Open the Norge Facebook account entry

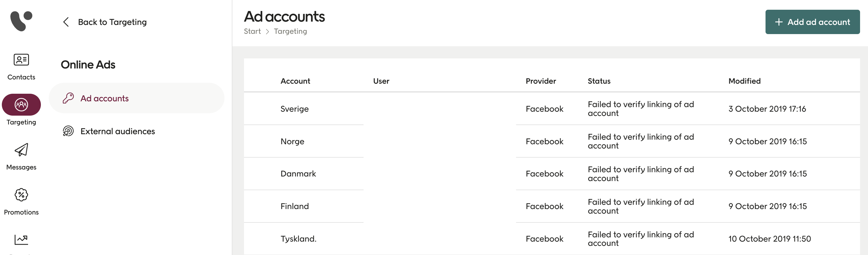coord(292,141)
